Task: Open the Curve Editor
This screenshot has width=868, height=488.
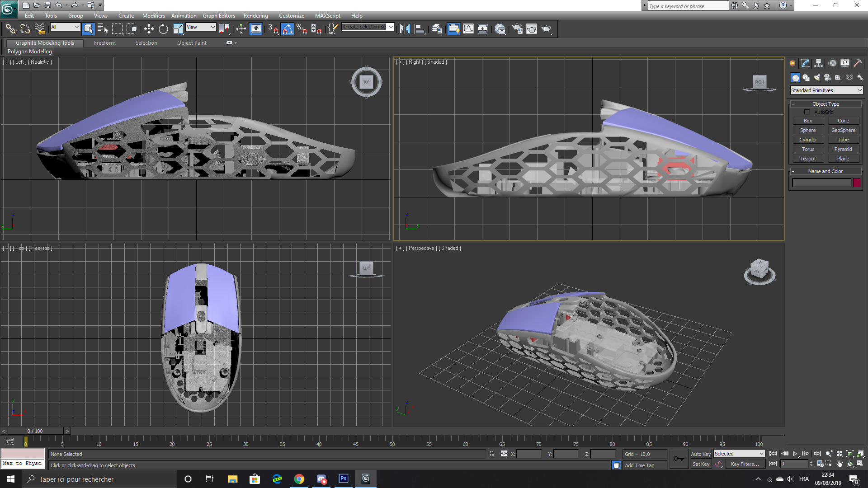Action: [468, 29]
